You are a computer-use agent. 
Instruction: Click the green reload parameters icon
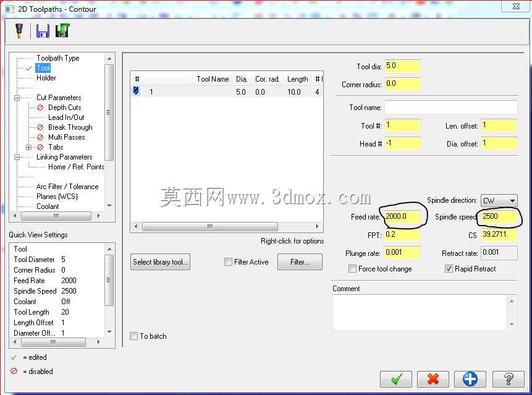[x=62, y=30]
